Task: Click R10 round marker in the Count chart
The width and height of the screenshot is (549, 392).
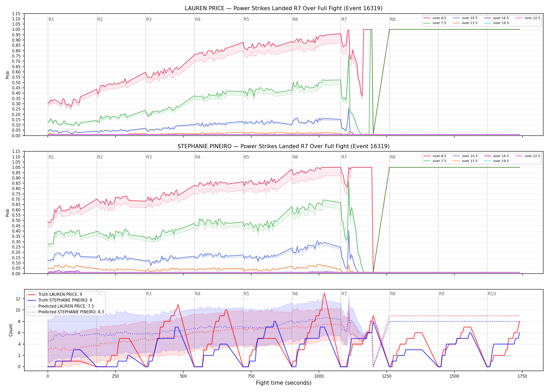Action: pos(492,294)
